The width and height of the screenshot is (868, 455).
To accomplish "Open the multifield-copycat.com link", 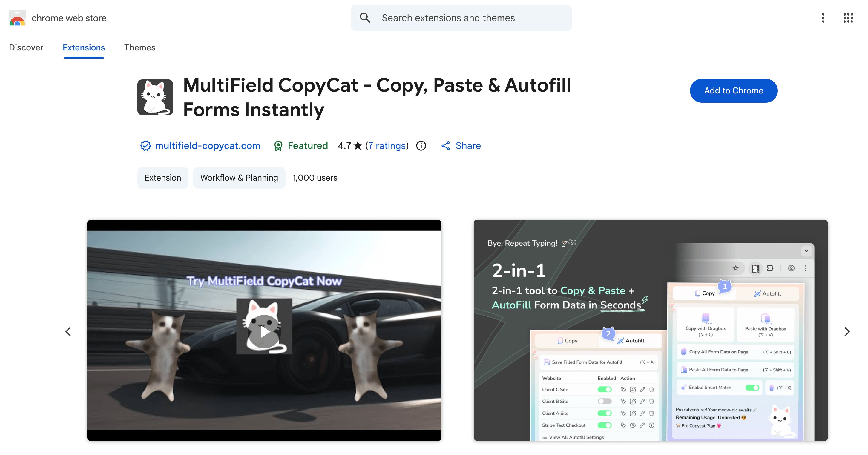I will click(208, 145).
